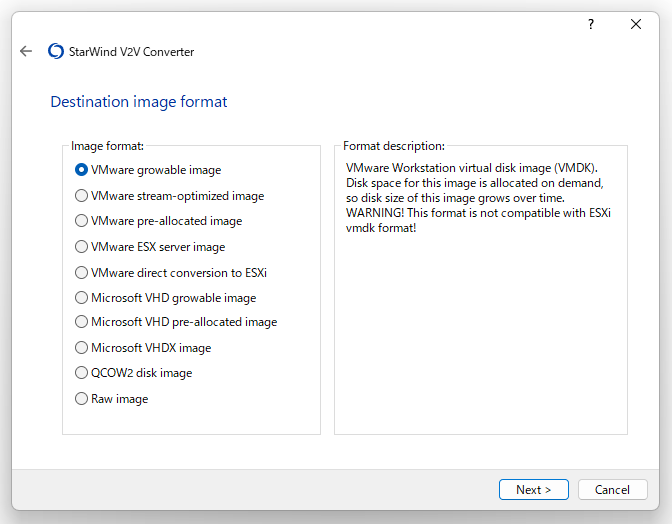Image resolution: width=672 pixels, height=524 pixels.
Task: Select VMware pre-allocated image radio button
Action: (159, 221)
